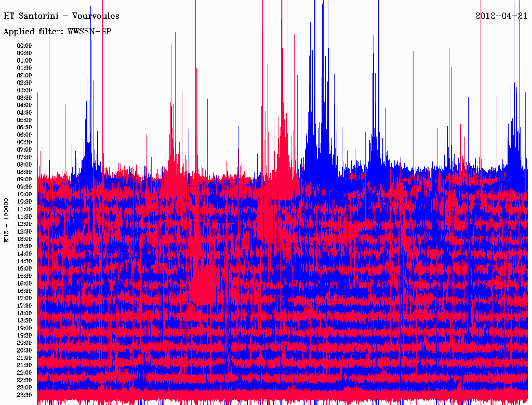This screenshot has width=532, height=405.
Task: Select the 05:30 time label
Action: coord(24,127)
